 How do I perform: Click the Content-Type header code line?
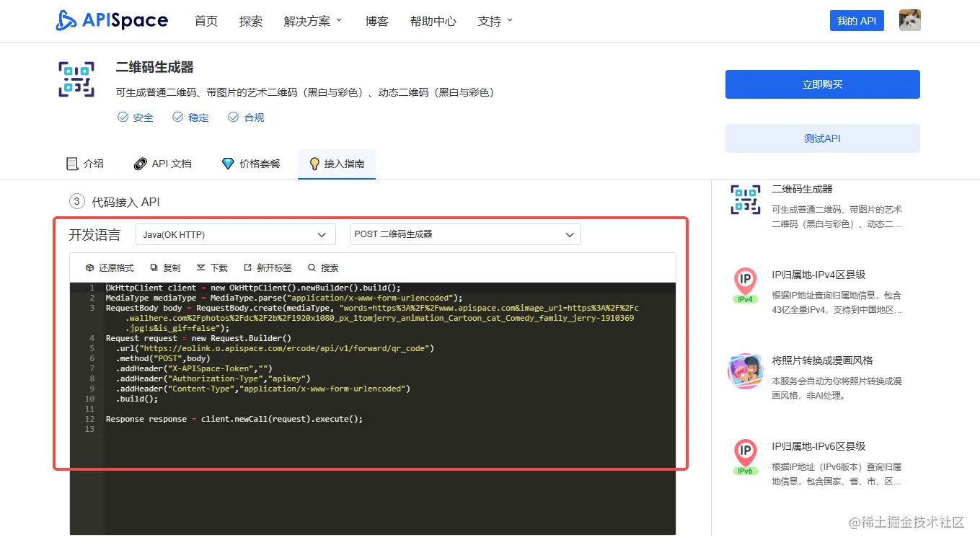(262, 389)
